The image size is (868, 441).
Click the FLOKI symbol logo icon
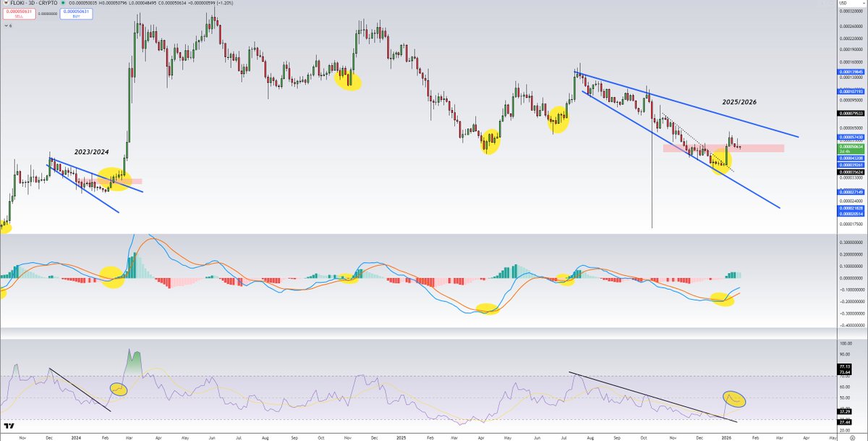(4, 4)
